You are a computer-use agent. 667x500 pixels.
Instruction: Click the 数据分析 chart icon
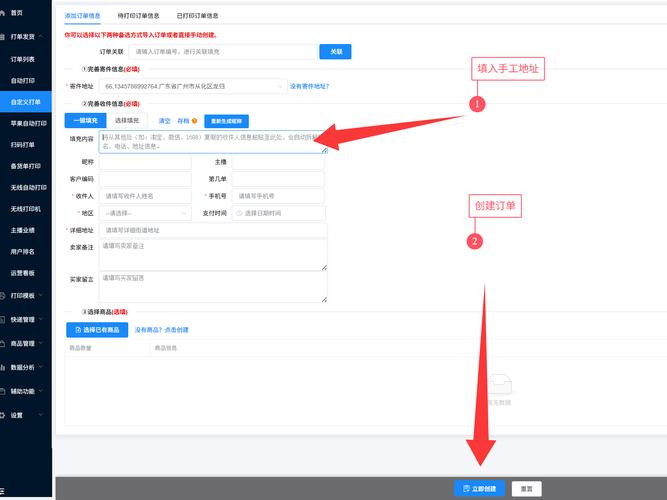pos(3,367)
